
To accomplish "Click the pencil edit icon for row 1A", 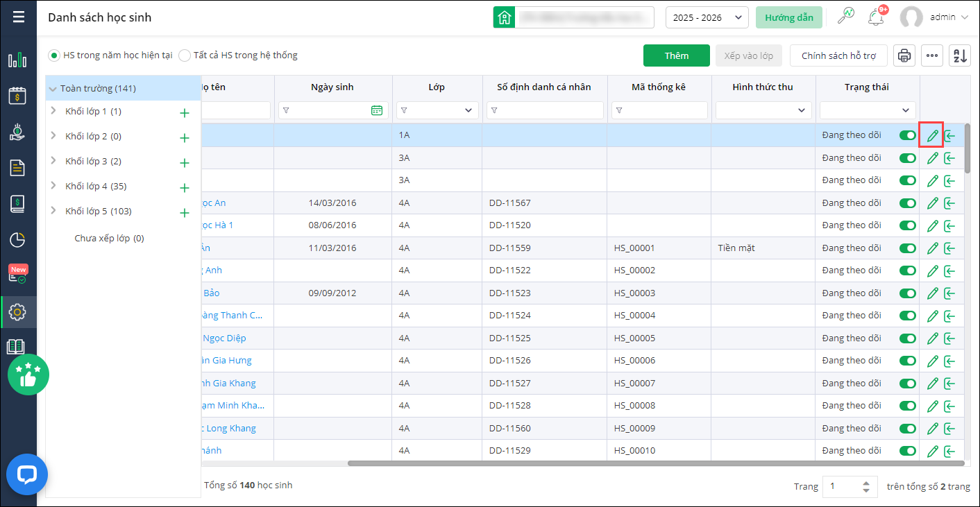I will (932, 135).
